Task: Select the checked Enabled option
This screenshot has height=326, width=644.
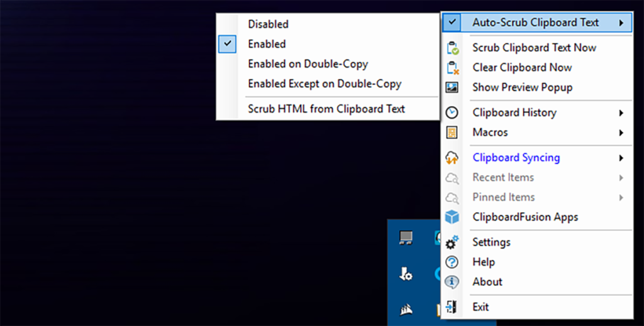Action: tap(328, 44)
